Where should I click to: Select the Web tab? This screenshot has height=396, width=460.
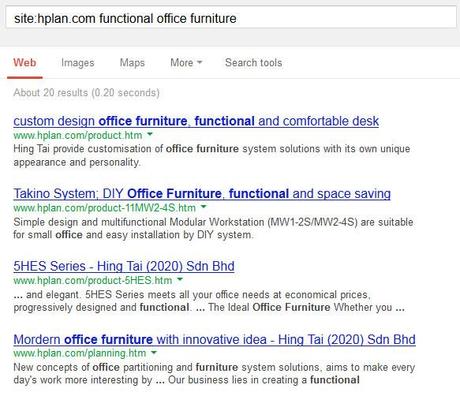click(x=25, y=63)
